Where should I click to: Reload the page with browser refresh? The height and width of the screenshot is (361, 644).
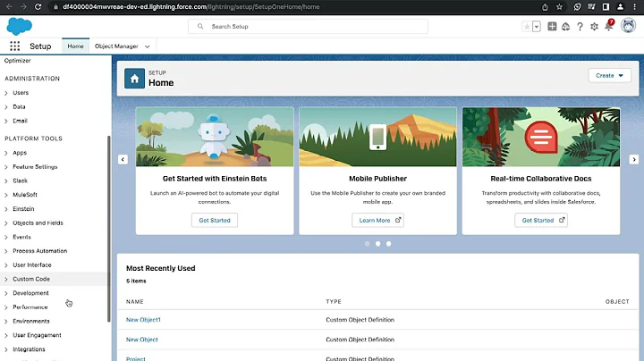click(38, 6)
